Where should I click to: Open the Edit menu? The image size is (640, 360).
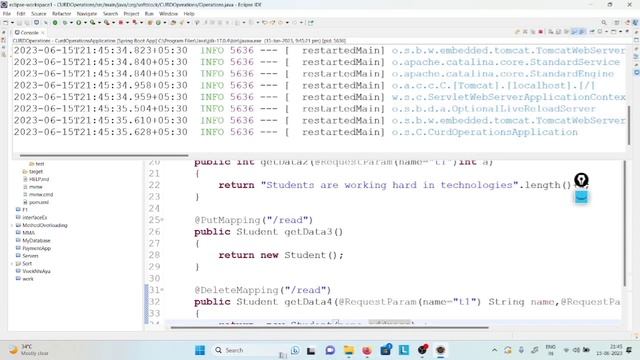click(x=20, y=13)
